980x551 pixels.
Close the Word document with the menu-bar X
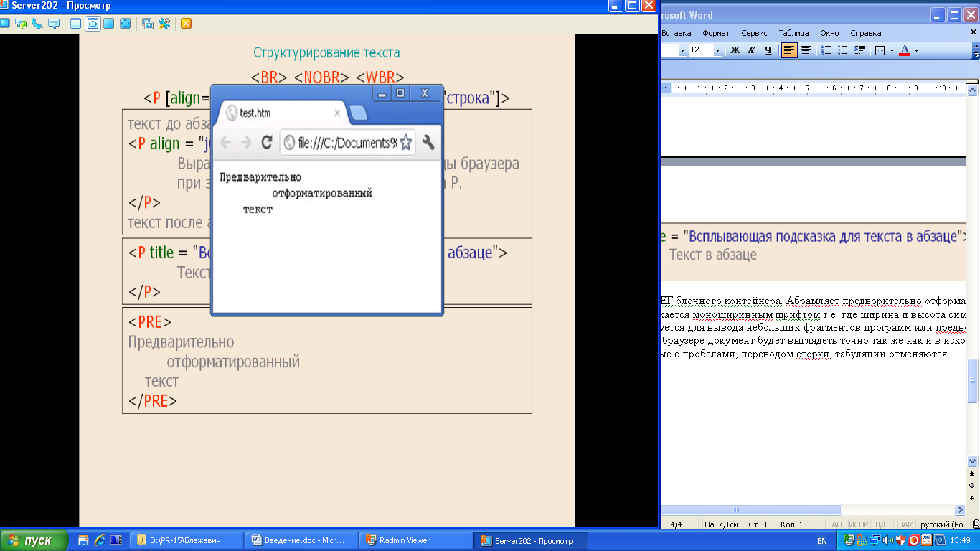974,33
